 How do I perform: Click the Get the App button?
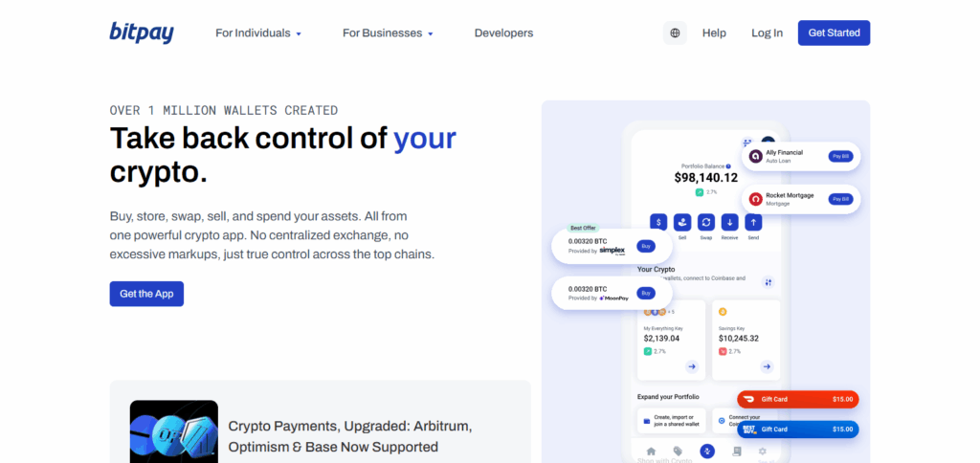coord(146,294)
